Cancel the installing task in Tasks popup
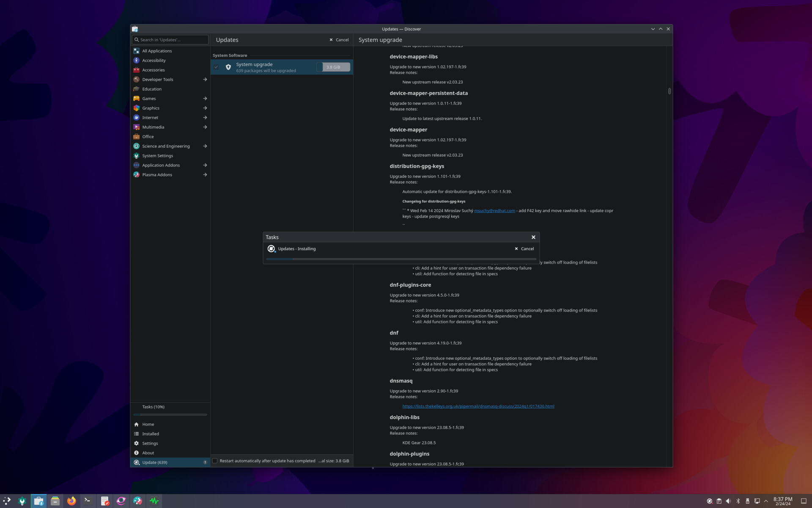Screen dimensions: 812x508 click(x=524, y=249)
